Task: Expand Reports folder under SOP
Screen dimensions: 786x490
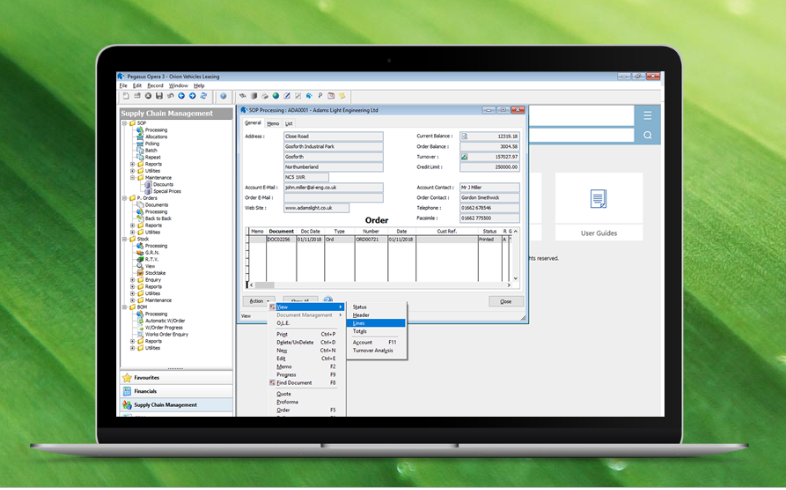Action: (132, 164)
